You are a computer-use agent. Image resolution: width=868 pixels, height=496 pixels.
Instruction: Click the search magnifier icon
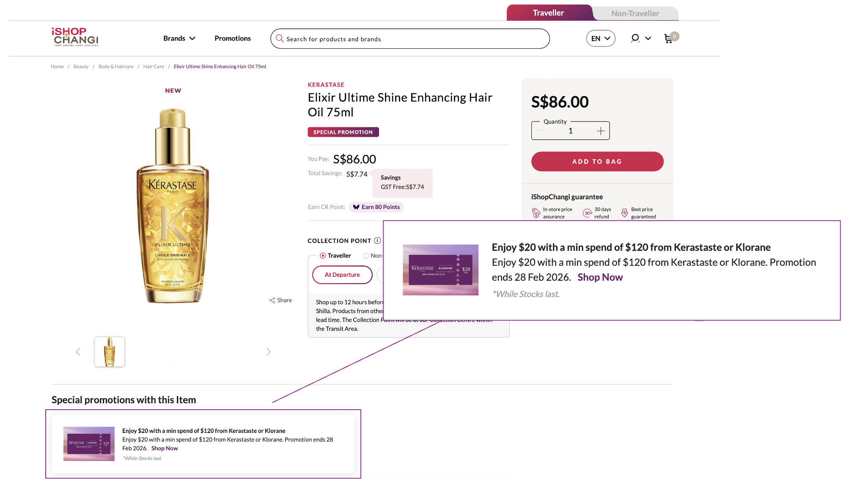pos(280,39)
